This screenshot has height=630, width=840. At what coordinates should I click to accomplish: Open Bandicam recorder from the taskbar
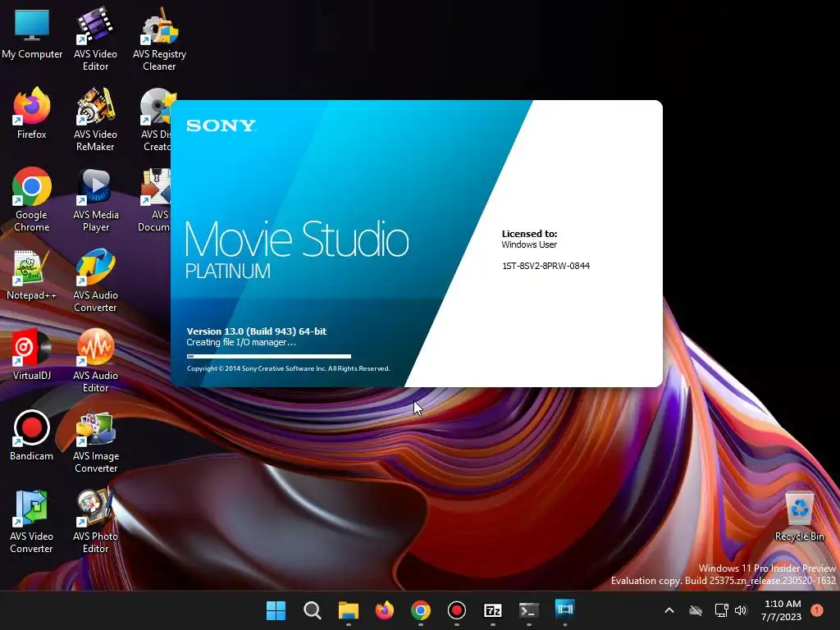[456, 610]
